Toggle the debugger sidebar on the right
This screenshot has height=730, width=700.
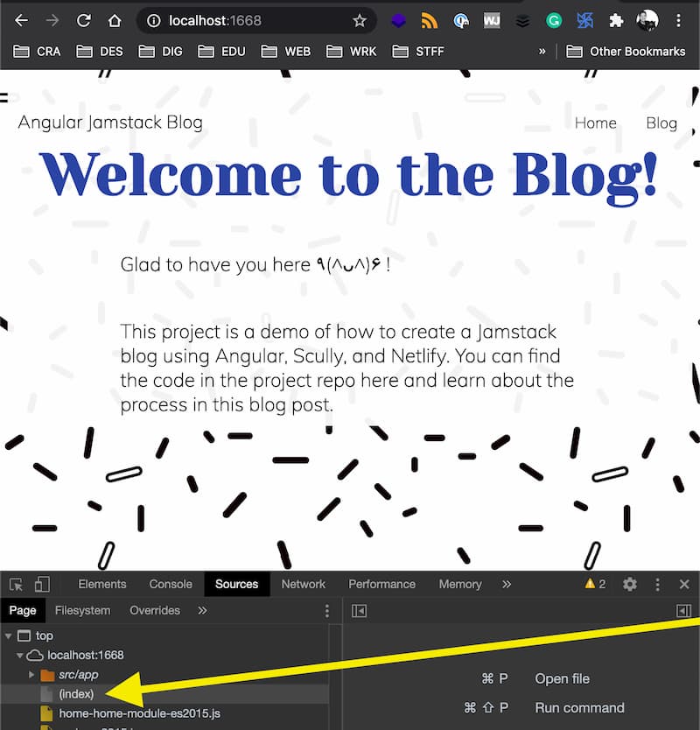683,611
